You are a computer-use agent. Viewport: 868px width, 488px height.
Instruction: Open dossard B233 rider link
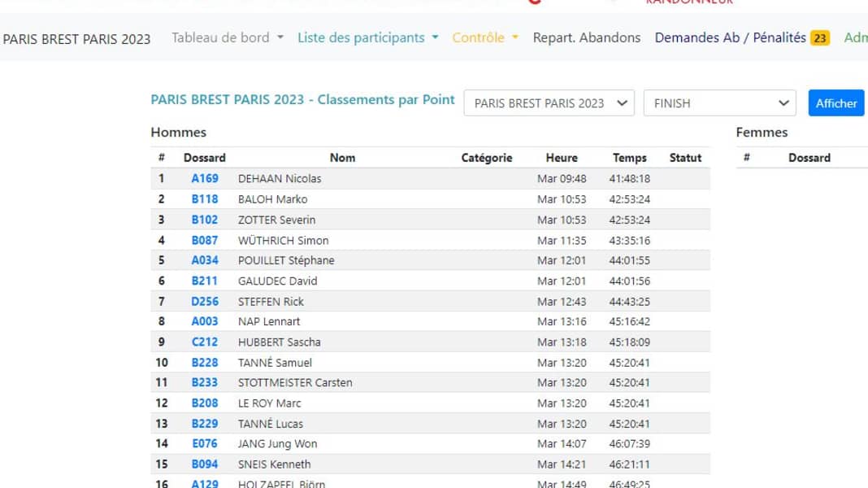(x=205, y=382)
